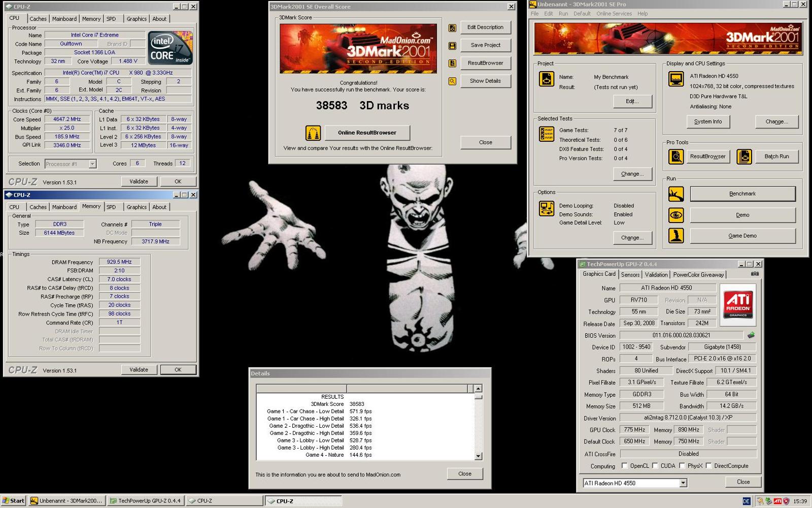Click the red shield tray icon

786,501
